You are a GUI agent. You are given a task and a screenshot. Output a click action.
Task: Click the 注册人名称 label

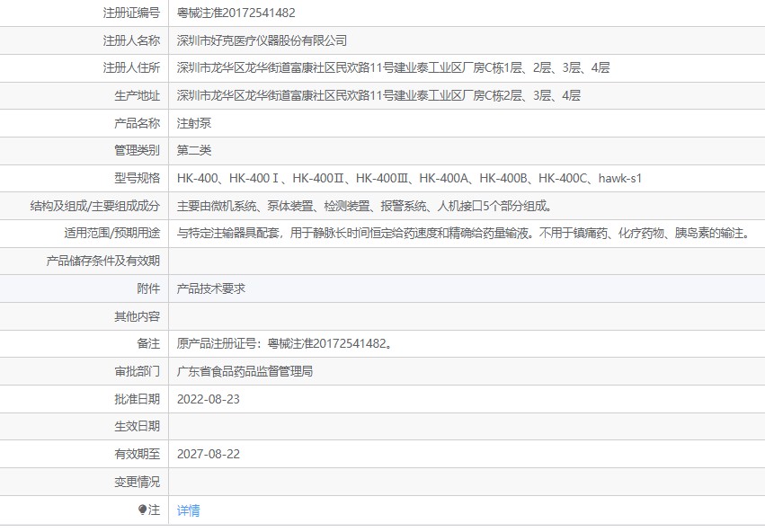tap(131, 40)
